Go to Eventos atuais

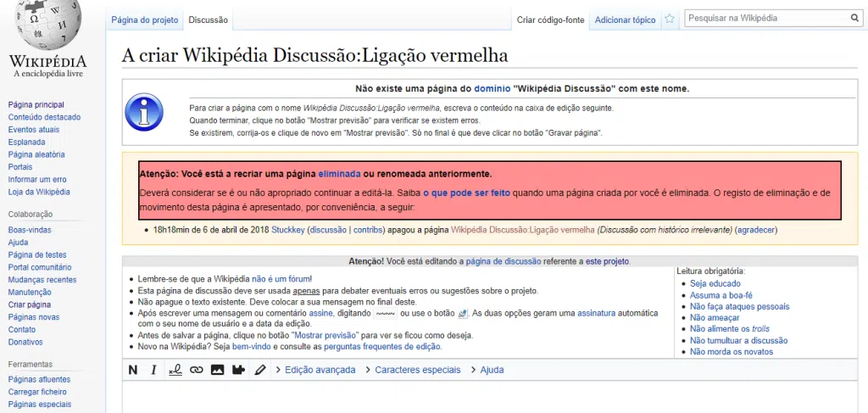[34, 130]
